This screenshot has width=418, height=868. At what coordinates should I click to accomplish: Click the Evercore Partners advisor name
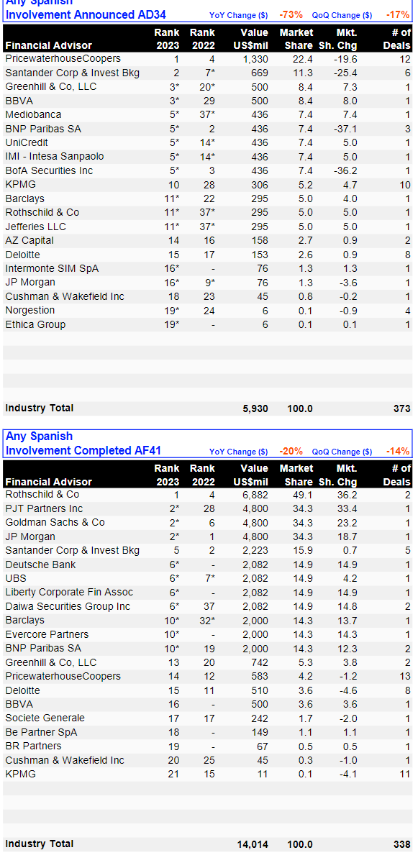tap(47, 634)
